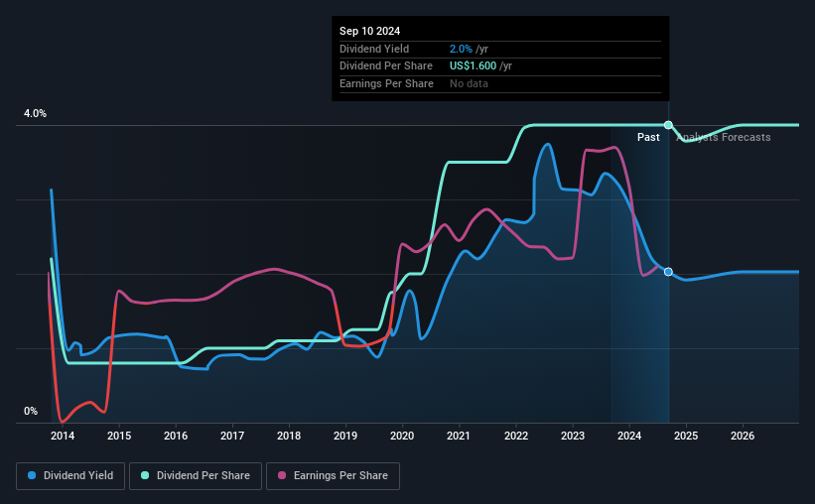Screen dimensions: 815x504
Task: Click the Analysts Forecasts label
Action: pyautogui.click(x=724, y=137)
